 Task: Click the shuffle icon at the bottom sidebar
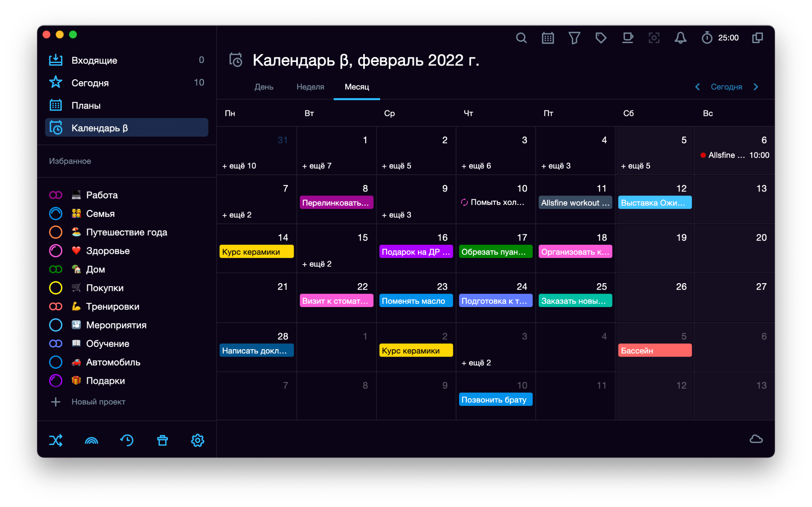click(56, 440)
